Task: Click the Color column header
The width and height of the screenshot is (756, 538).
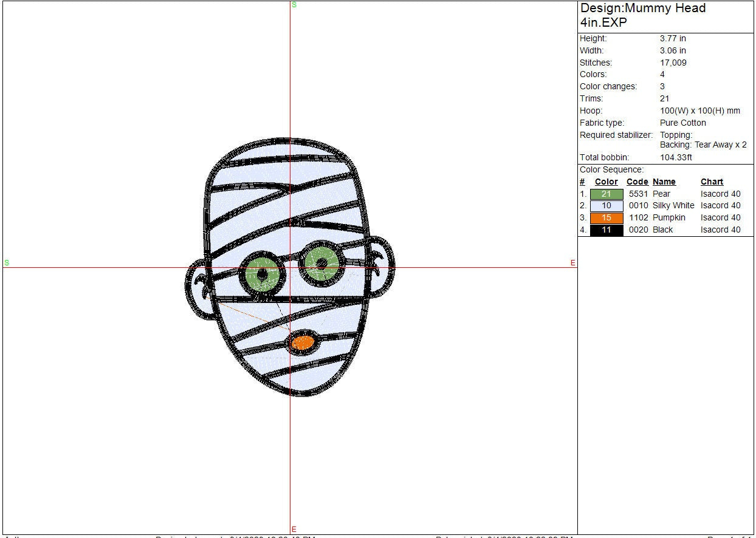Action: tap(606, 182)
